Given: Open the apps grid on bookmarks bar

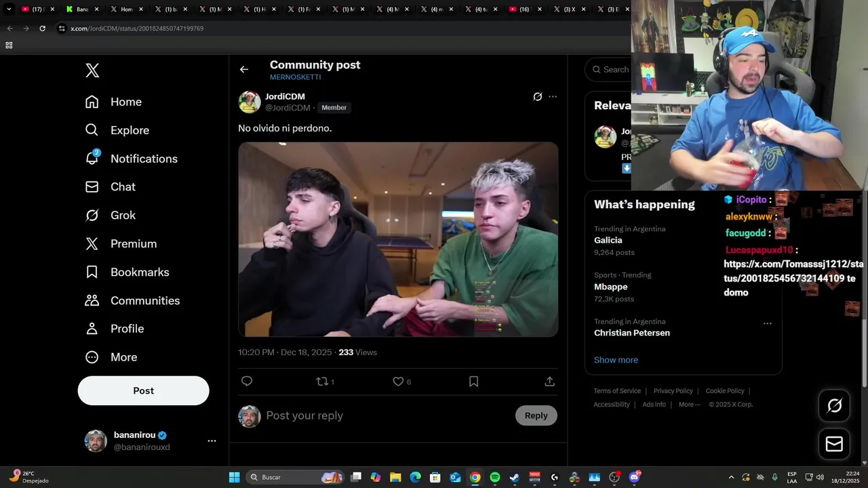Looking at the screenshot, I should tap(9, 45).
